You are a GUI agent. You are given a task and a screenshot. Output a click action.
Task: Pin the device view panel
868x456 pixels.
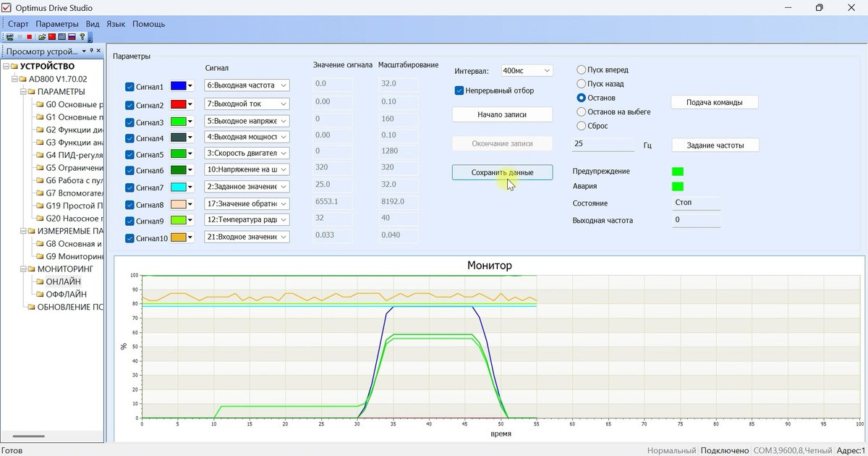coord(91,51)
